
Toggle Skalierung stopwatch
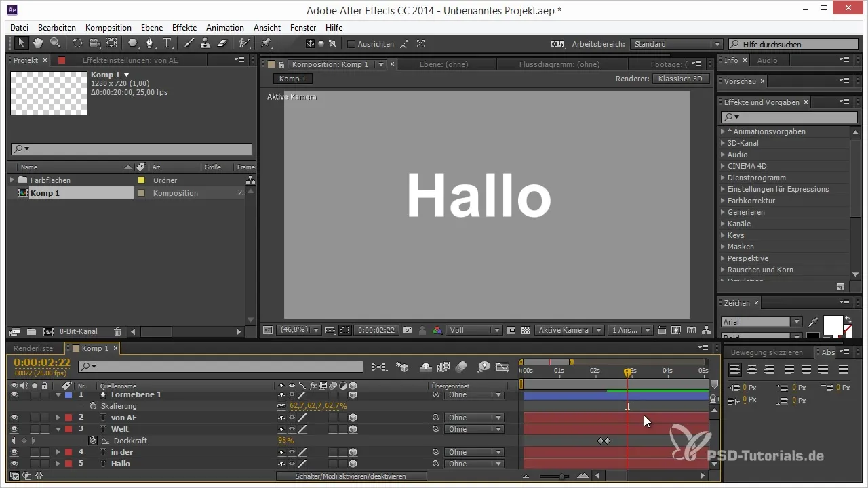click(93, 406)
